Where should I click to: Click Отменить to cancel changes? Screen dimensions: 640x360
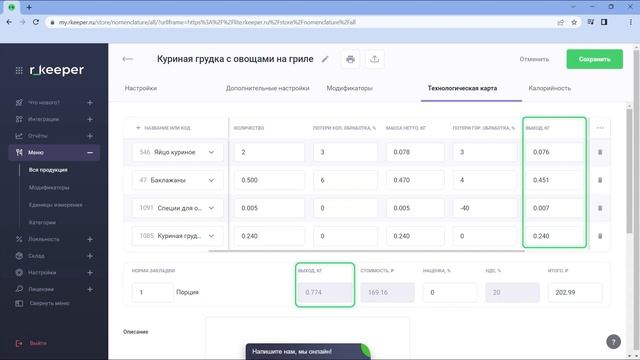coord(534,59)
